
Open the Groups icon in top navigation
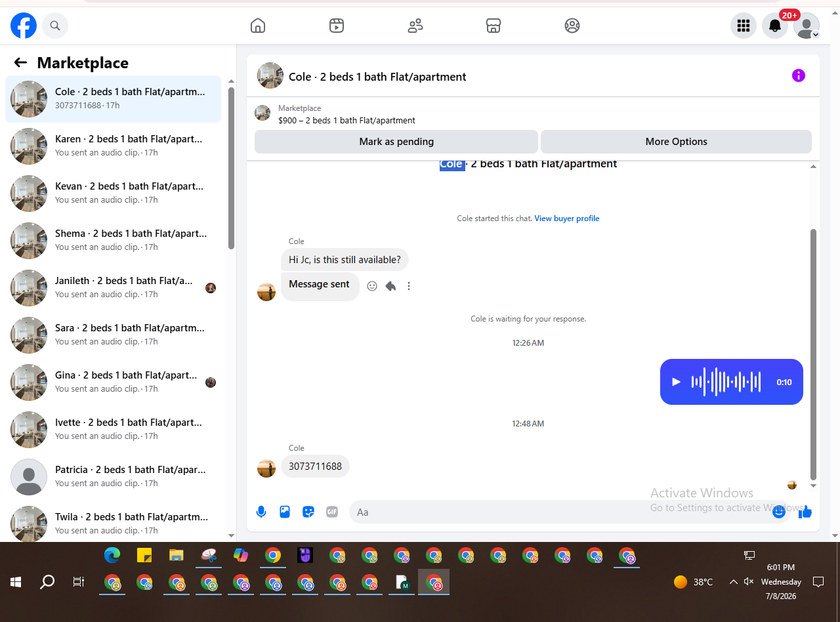pyautogui.click(x=572, y=26)
